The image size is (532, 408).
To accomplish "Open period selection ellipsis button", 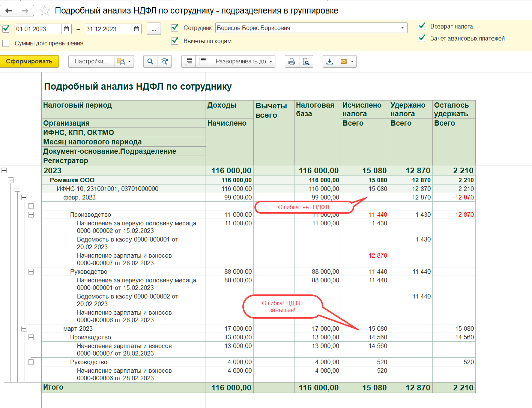I will click(x=154, y=29).
